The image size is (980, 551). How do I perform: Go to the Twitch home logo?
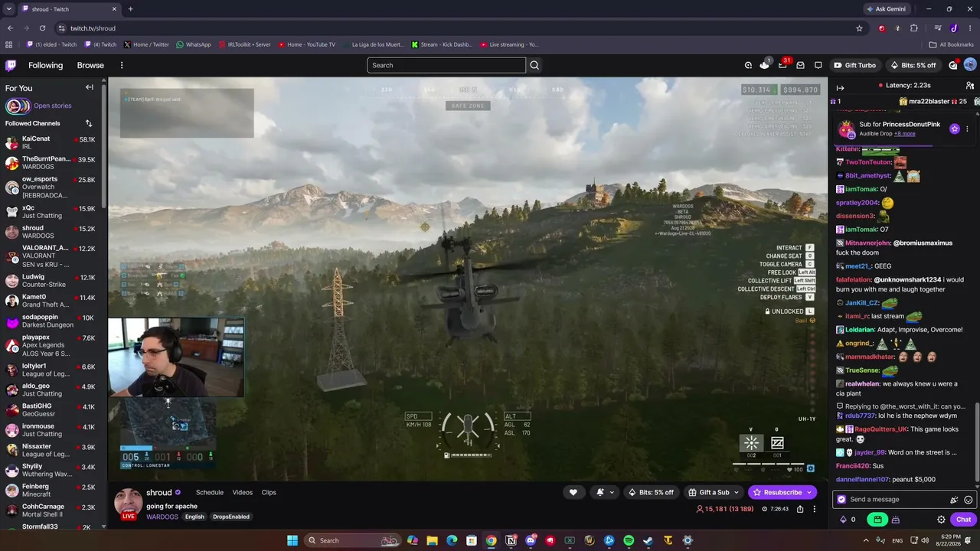coord(11,65)
